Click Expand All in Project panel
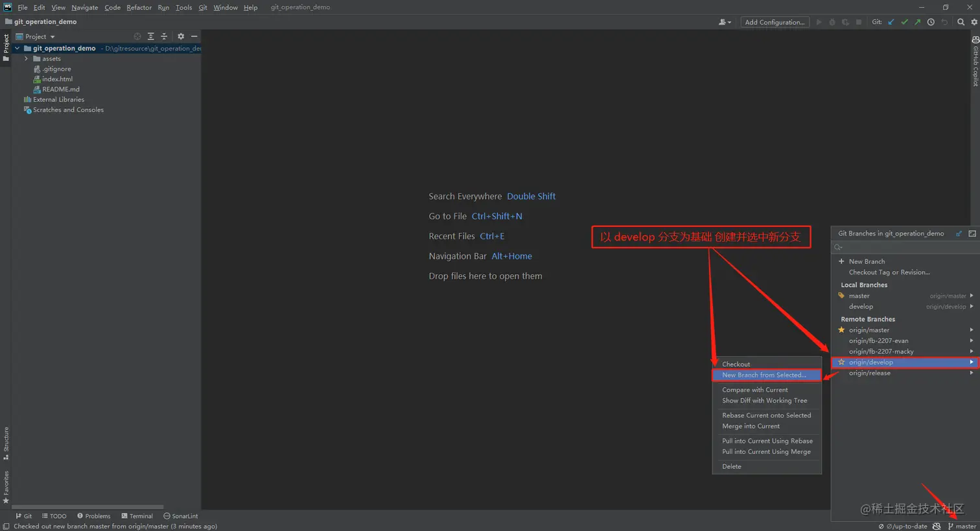This screenshot has width=980, height=531. coord(151,36)
